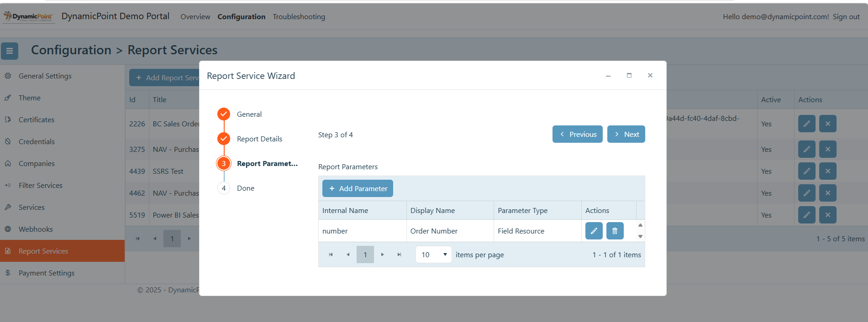This screenshot has width=868, height=322.
Task: Delete report service 4439 SSRS Test
Action: coord(828,171)
